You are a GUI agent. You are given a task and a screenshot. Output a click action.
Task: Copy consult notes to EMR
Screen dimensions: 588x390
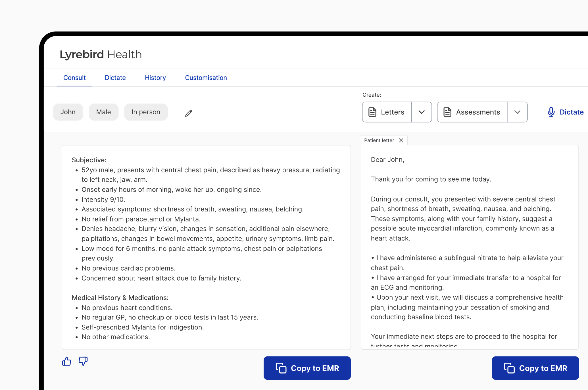click(x=307, y=368)
